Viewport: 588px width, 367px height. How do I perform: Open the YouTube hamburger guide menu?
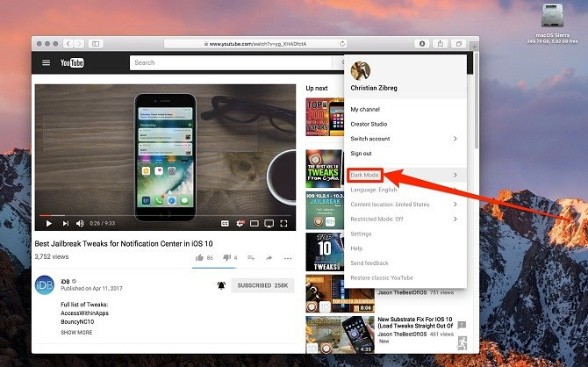[46, 62]
